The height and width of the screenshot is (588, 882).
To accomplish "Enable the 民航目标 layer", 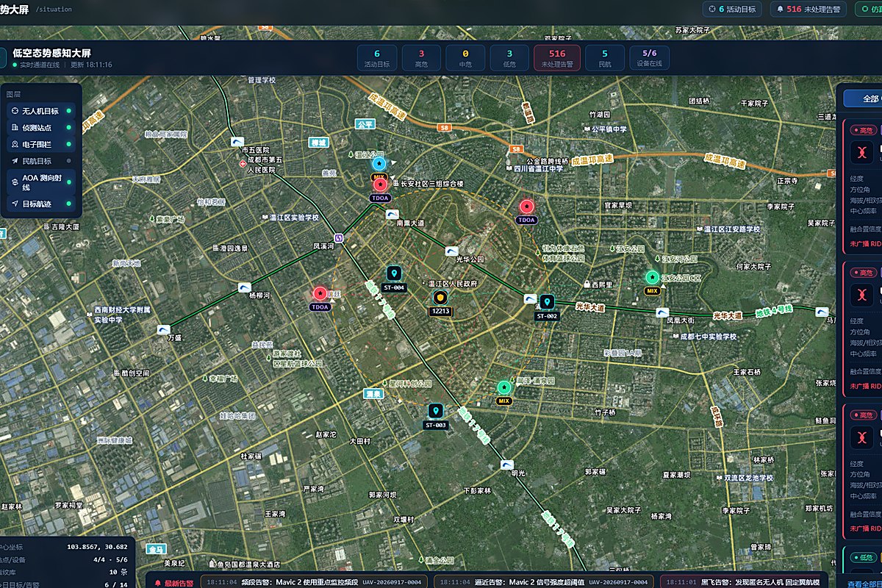I will click(x=41, y=161).
